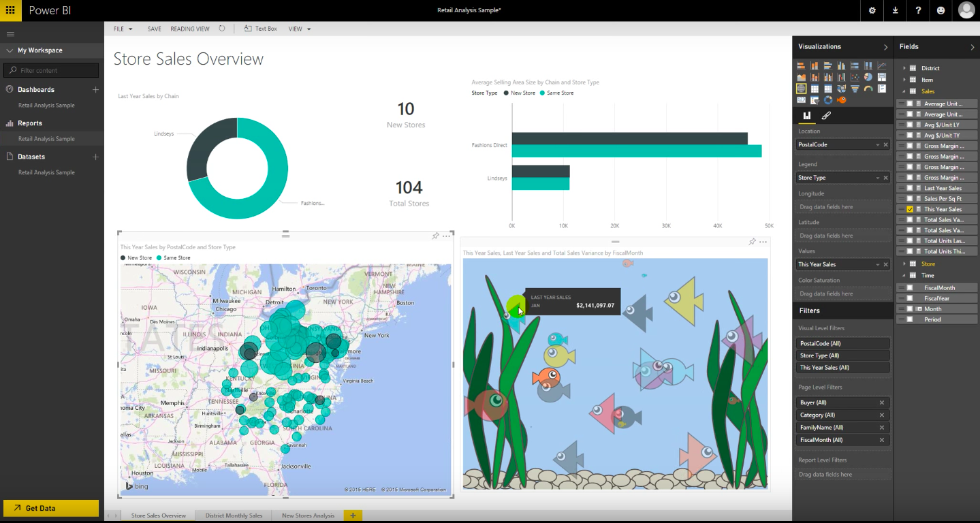Select the slicer visualization

point(815,100)
